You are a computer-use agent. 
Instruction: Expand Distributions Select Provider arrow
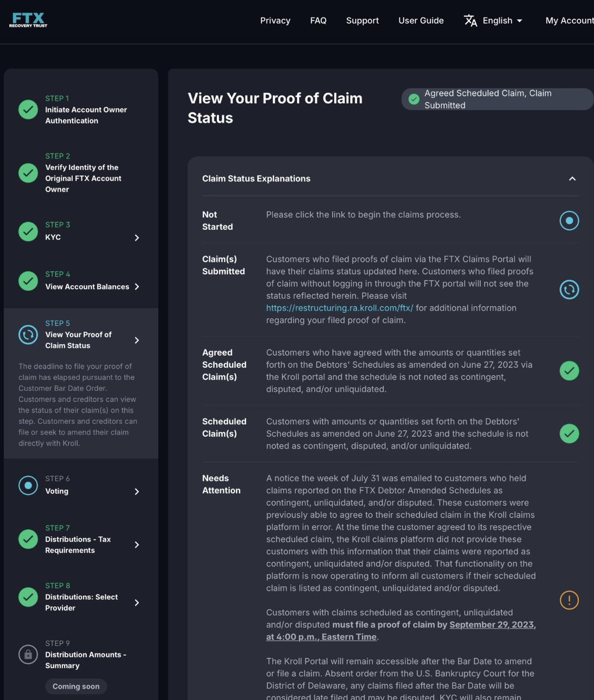[x=137, y=603]
